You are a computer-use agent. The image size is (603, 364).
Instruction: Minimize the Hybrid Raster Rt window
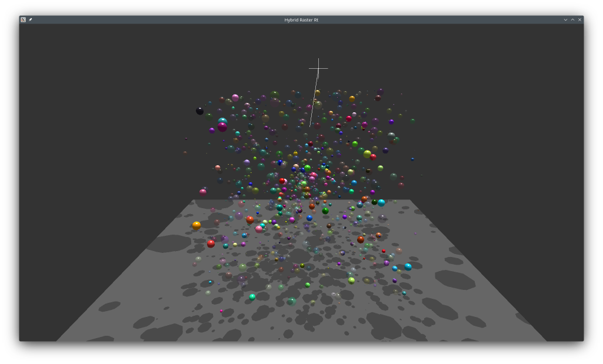coord(565,19)
